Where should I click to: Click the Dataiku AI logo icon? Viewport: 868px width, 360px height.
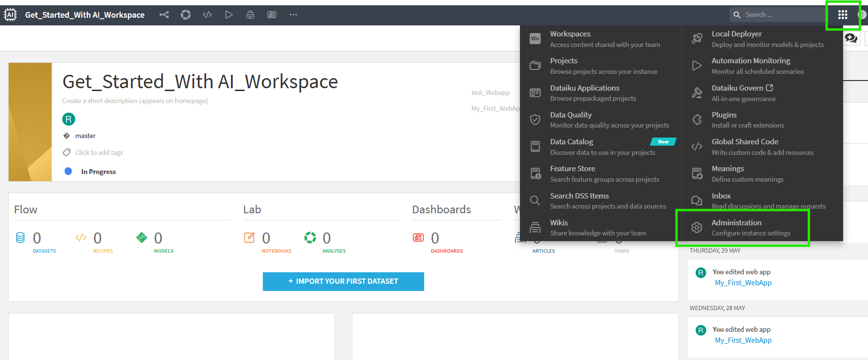(x=10, y=15)
